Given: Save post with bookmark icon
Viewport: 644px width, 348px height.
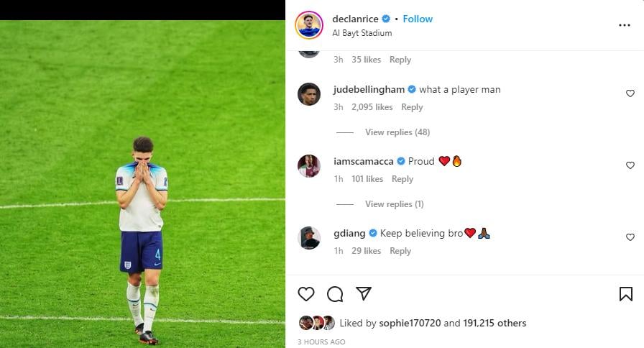Looking at the screenshot, I should tap(625, 294).
